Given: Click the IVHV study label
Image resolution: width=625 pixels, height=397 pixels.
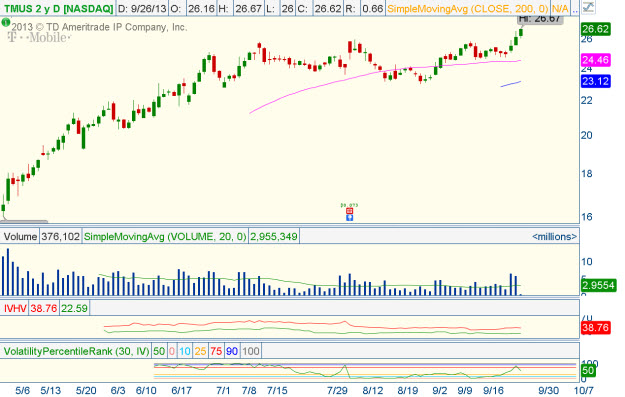Looking at the screenshot, I should (15, 308).
